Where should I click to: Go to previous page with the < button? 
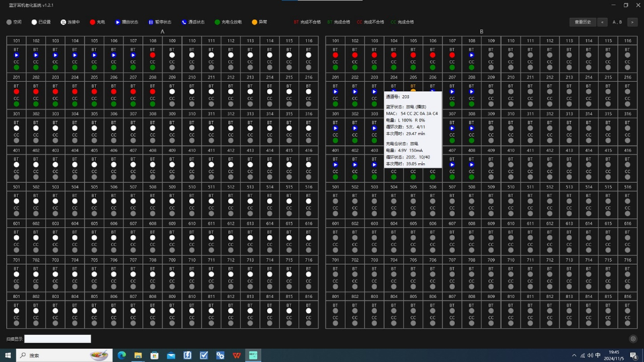(x=602, y=22)
